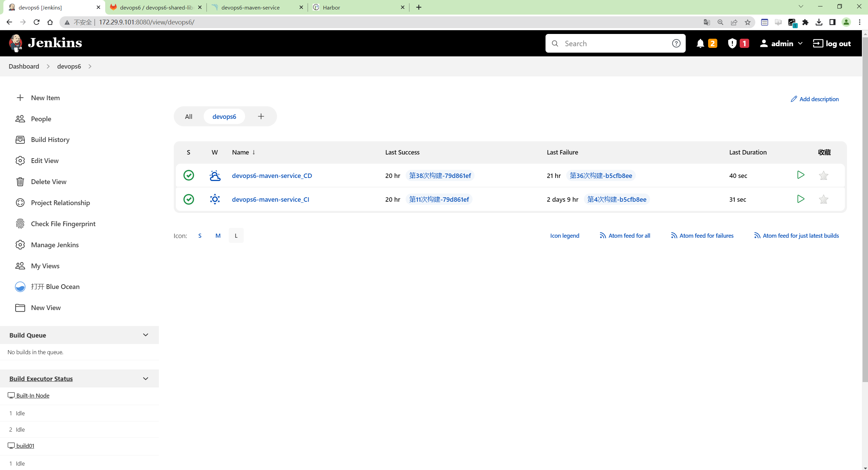Open the Build Executor Status link
This screenshot has width=868, height=470.
(41, 378)
